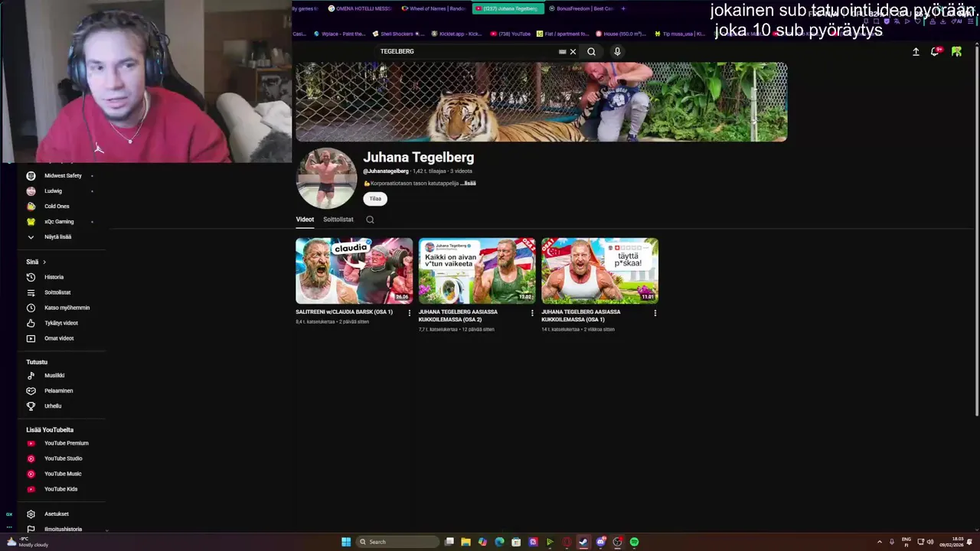Open YouTube Premium icon

tap(31, 443)
